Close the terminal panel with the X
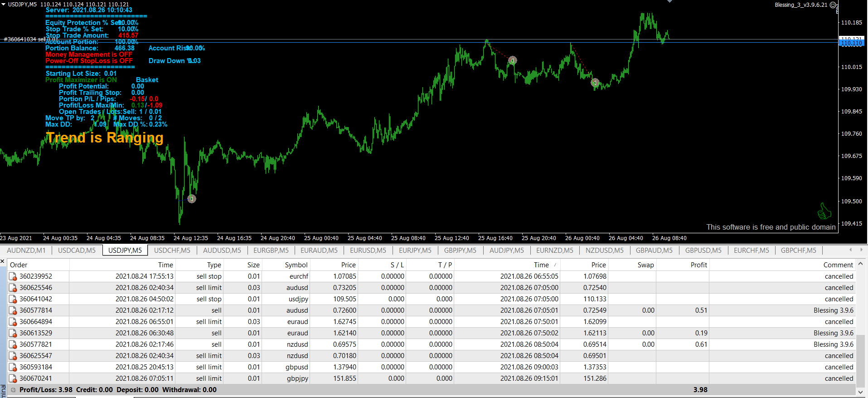 [x=3, y=261]
